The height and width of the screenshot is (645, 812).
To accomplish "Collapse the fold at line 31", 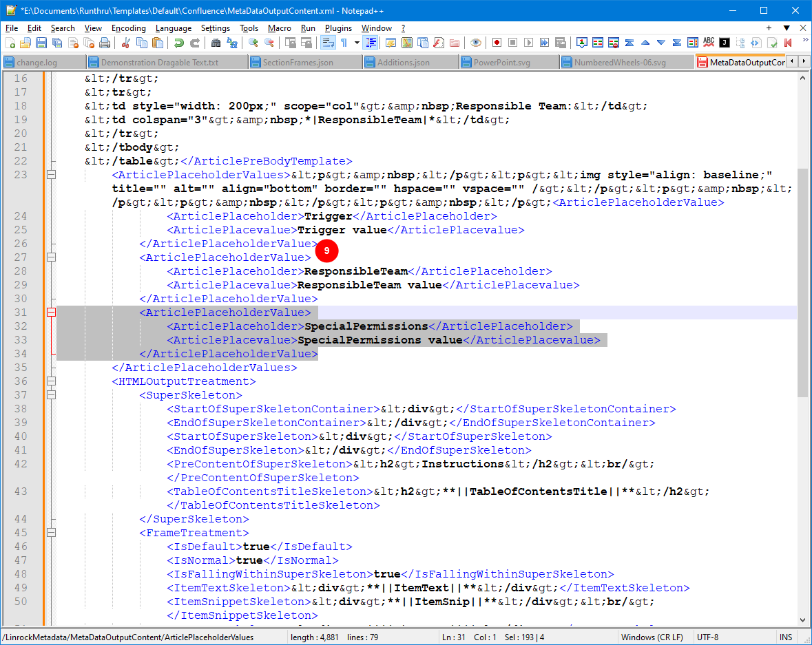I will coord(50,313).
